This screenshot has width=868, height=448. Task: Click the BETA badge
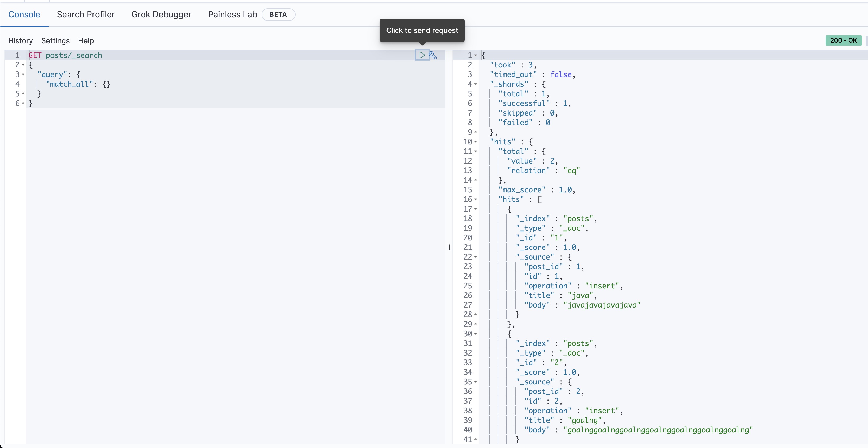click(x=278, y=15)
